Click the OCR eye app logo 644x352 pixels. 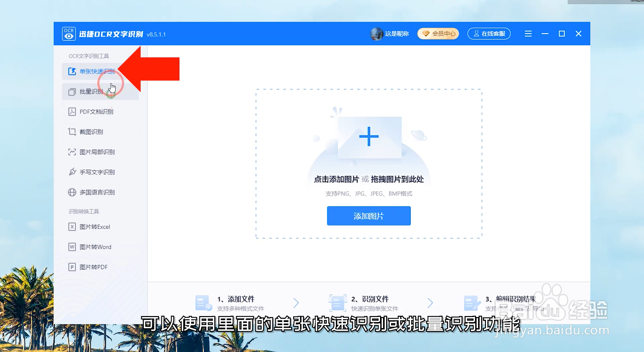coord(69,34)
